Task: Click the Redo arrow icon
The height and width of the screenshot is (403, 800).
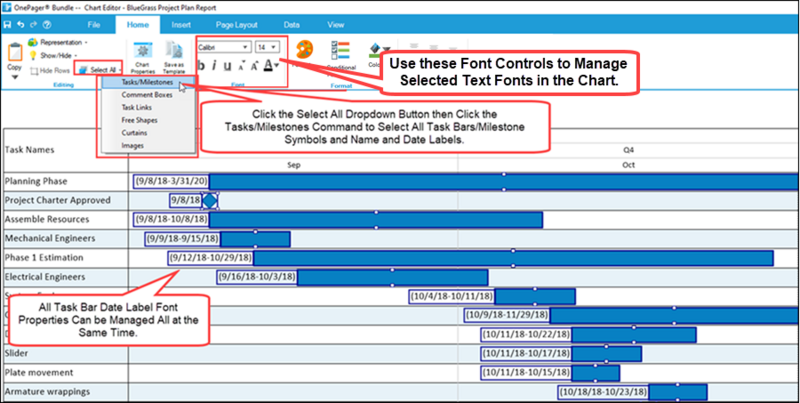Action: click(34, 24)
